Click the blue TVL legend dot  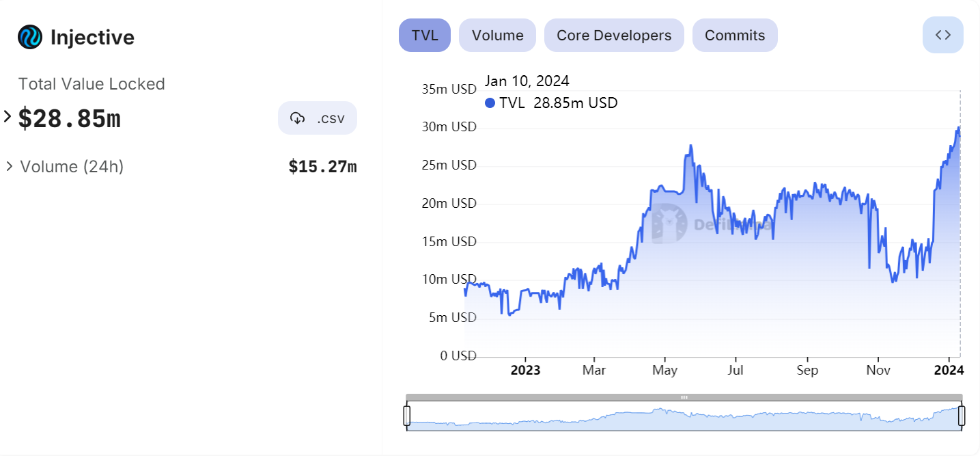(x=489, y=103)
